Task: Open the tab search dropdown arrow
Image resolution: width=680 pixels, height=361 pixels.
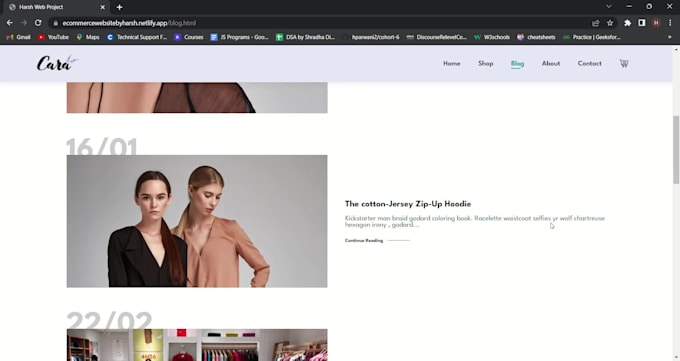Action: (609, 7)
